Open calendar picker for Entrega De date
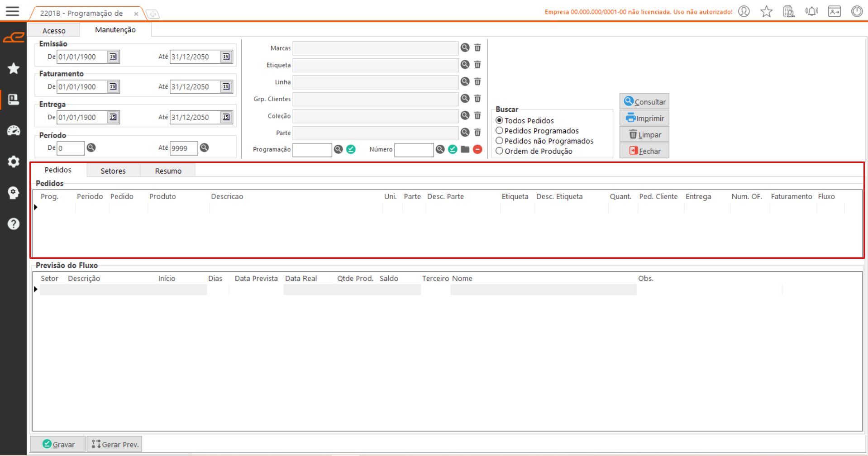 (x=113, y=117)
